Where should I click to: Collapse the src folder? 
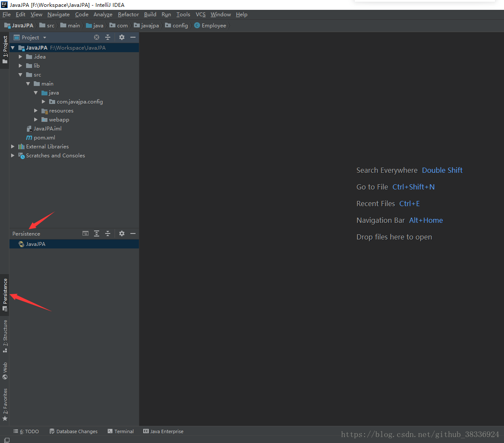(20, 74)
